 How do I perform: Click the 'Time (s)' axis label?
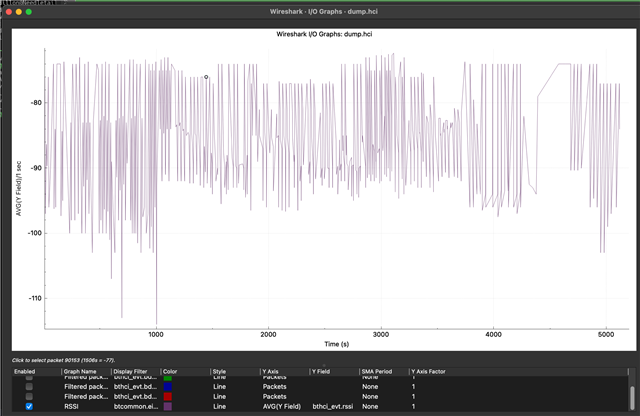337,344
